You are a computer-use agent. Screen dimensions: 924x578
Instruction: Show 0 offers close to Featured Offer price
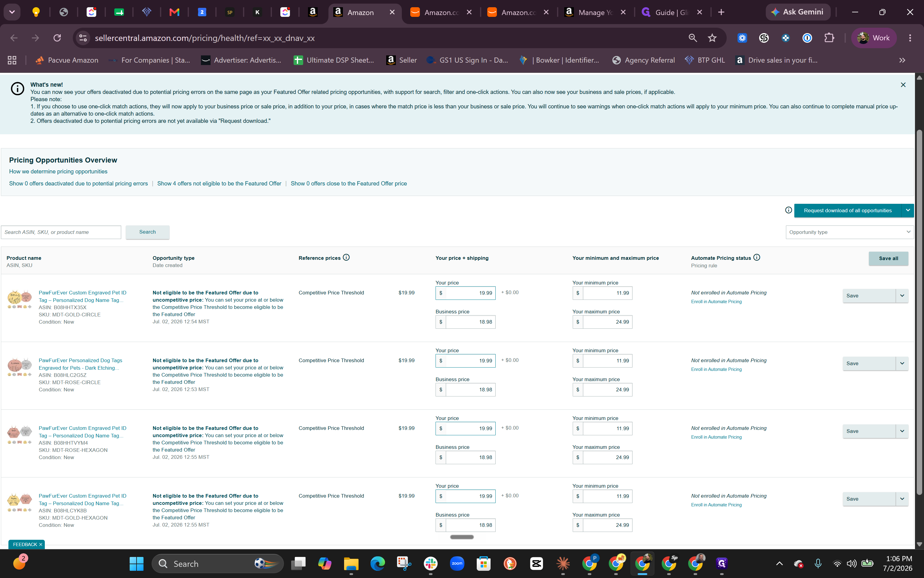tap(349, 184)
